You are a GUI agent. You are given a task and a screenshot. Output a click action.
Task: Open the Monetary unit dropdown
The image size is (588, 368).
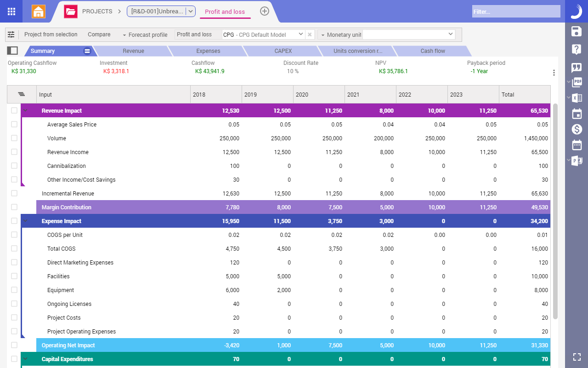(x=450, y=34)
